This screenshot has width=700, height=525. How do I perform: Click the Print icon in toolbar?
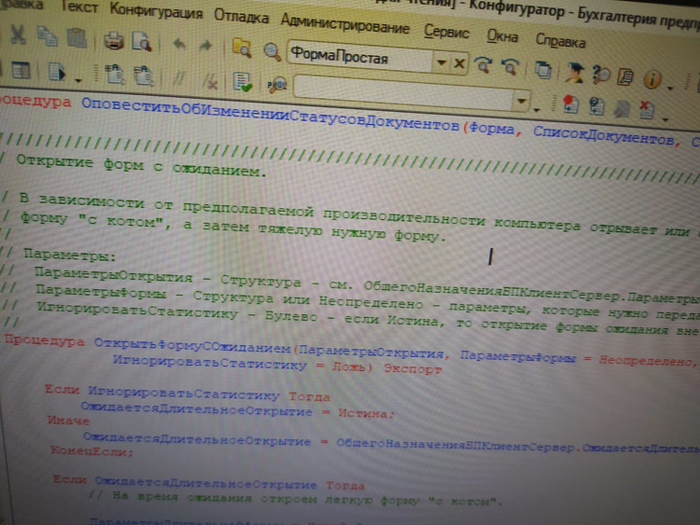click(114, 41)
